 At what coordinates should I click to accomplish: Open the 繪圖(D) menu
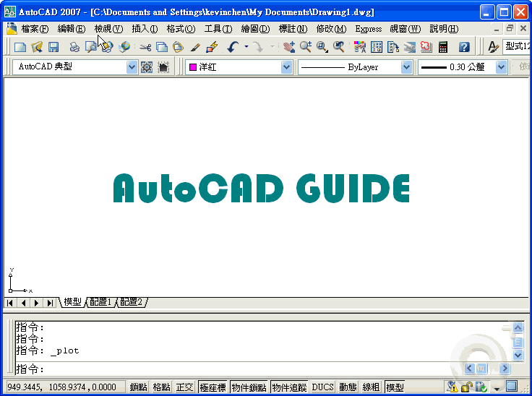(x=255, y=29)
